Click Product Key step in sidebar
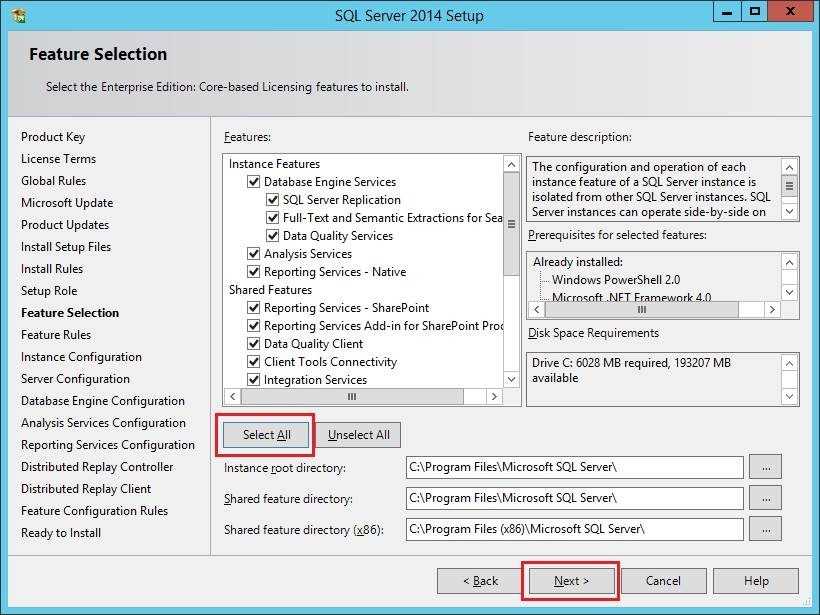Screen dimensions: 820x615 point(53,137)
